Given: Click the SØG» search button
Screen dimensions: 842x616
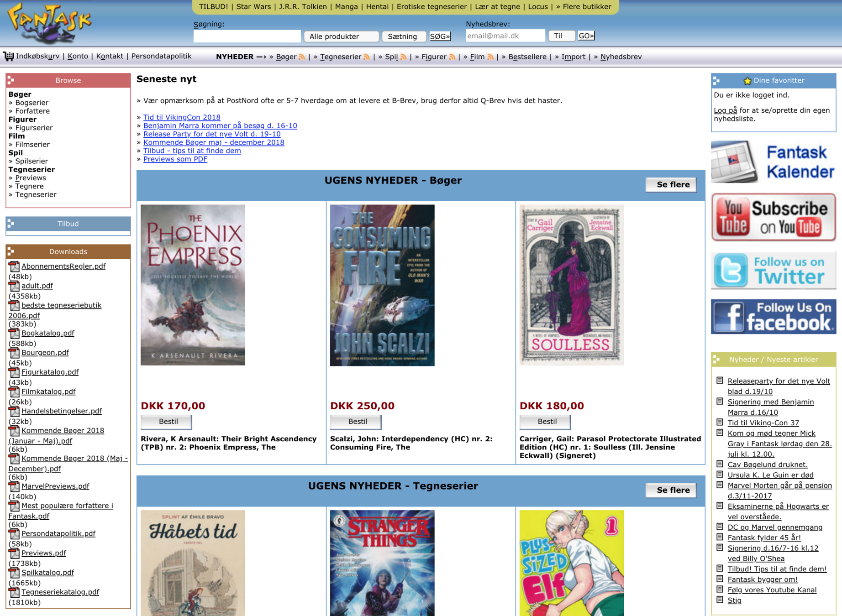Looking at the screenshot, I should [440, 37].
